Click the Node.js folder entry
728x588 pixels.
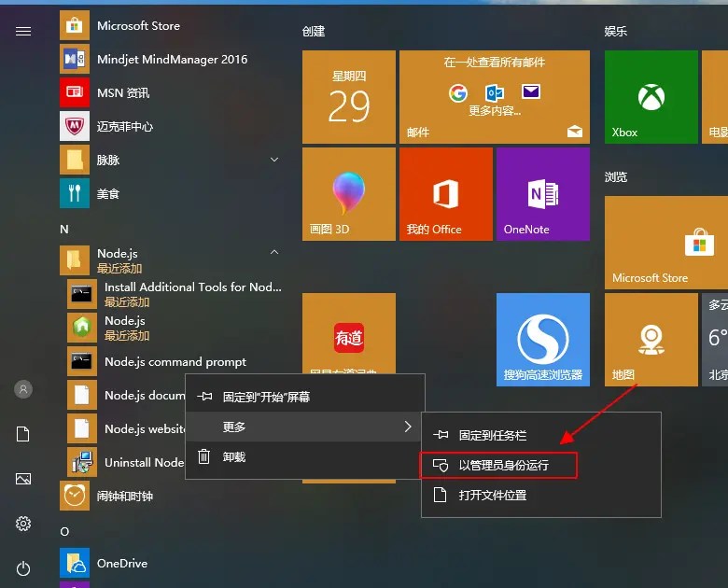[170, 260]
